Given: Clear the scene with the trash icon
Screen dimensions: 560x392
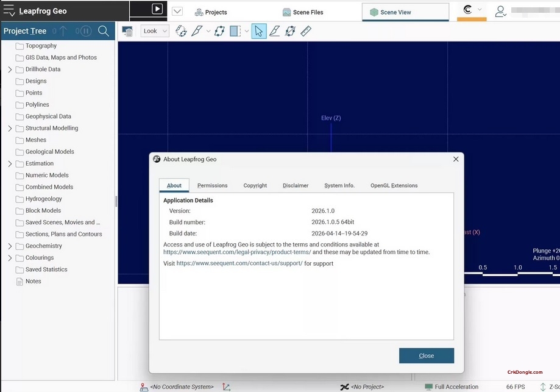Looking at the screenshot, I should (127, 31).
